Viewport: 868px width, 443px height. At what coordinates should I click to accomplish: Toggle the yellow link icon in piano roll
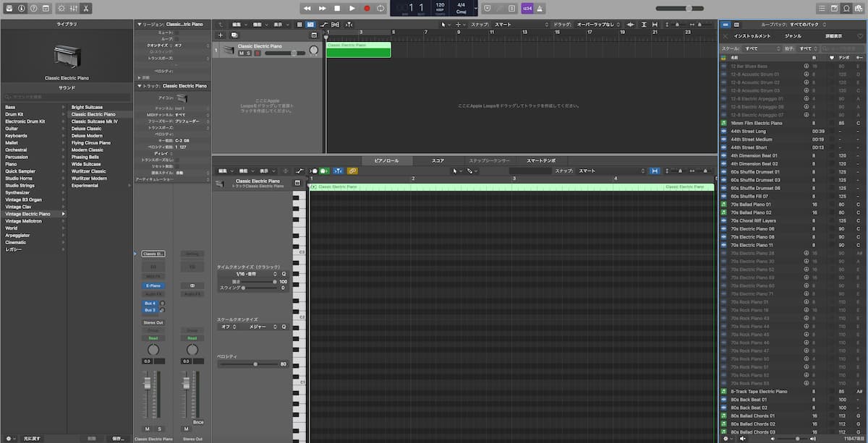[x=352, y=171]
